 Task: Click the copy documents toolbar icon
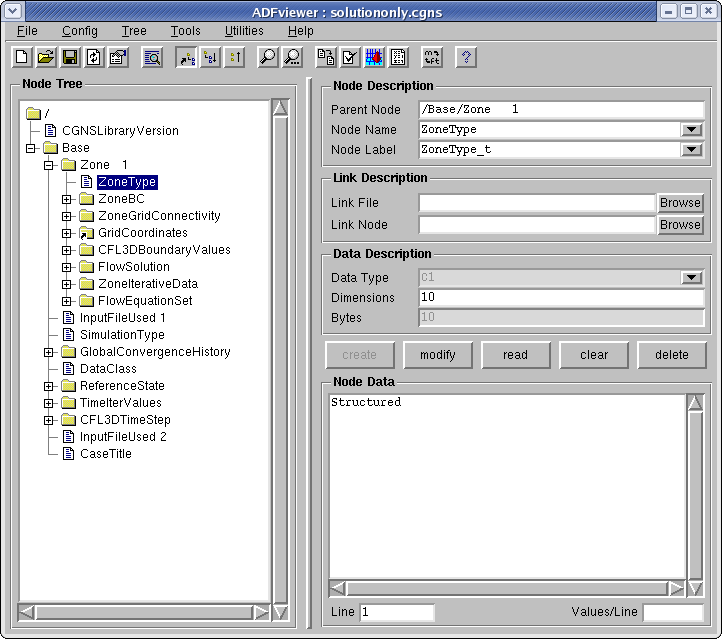[x=326, y=58]
